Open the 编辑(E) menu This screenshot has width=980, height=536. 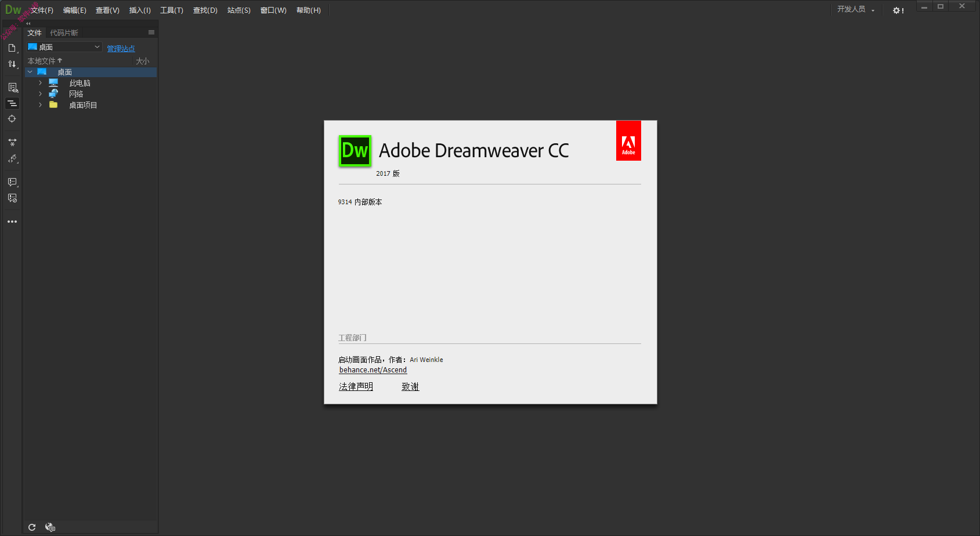[x=75, y=10]
